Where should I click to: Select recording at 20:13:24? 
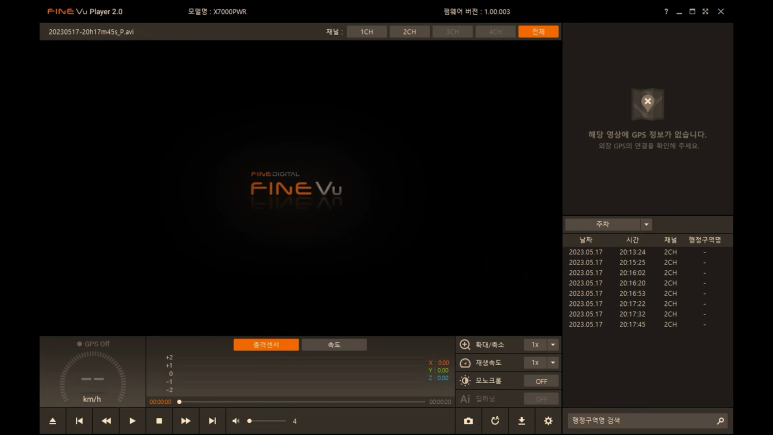point(647,252)
